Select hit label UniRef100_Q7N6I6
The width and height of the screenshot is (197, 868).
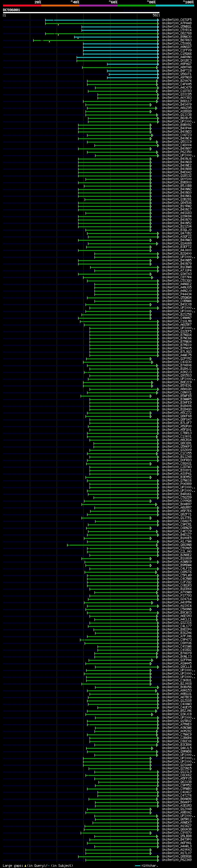click(176, 481)
